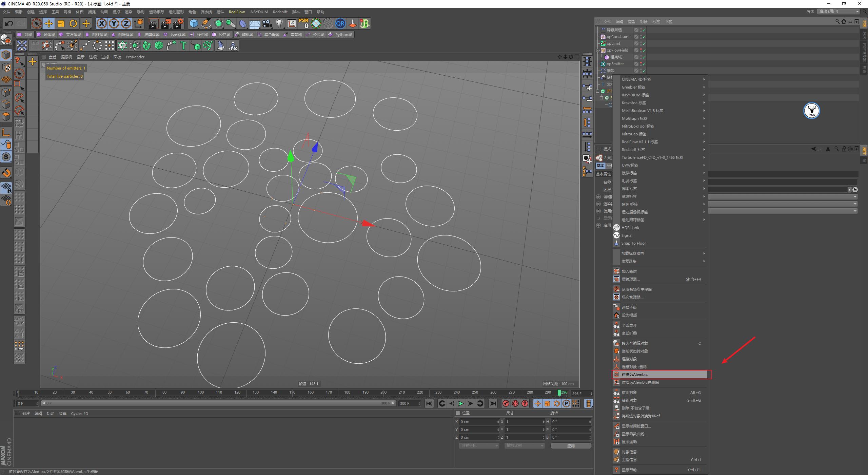Click the red render visibility dot of xpFlowField

[641, 49]
